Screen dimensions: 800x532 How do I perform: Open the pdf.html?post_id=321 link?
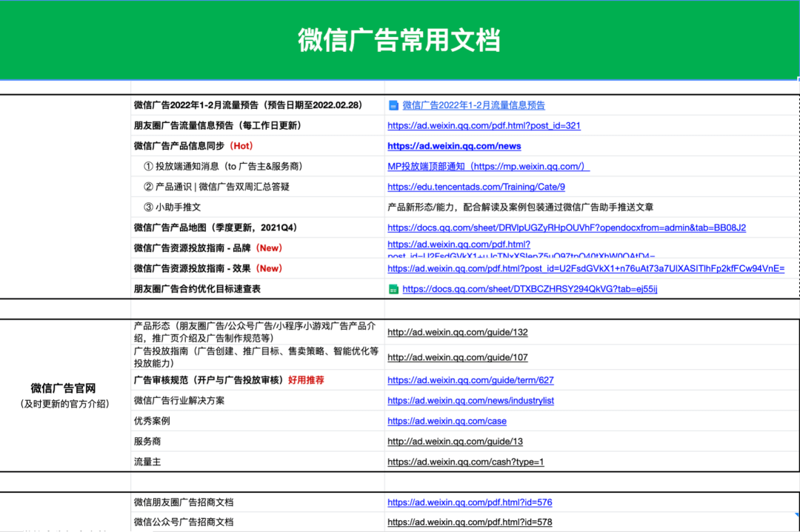point(484,126)
